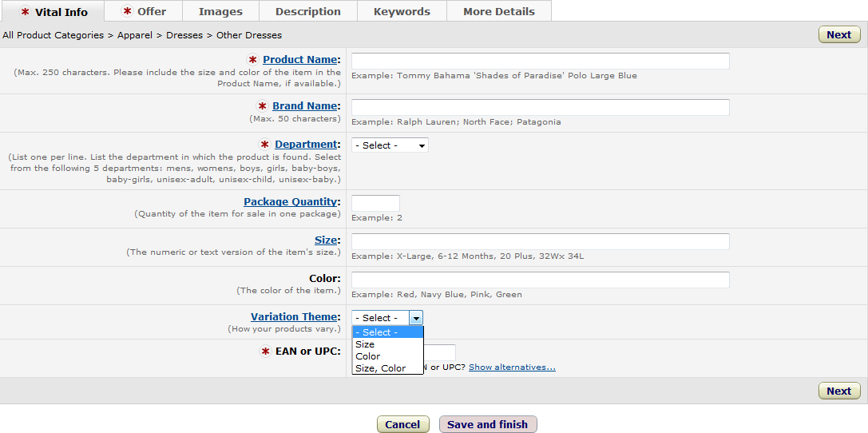Click the Variation Theme help link

293,317
